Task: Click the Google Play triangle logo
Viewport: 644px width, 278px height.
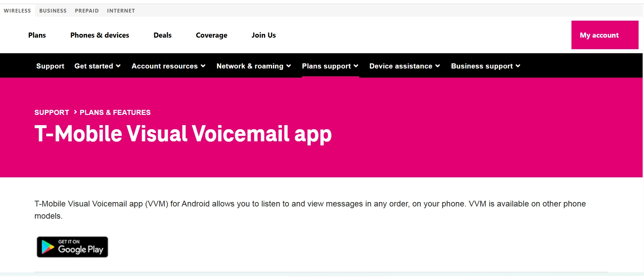Action: click(48, 247)
